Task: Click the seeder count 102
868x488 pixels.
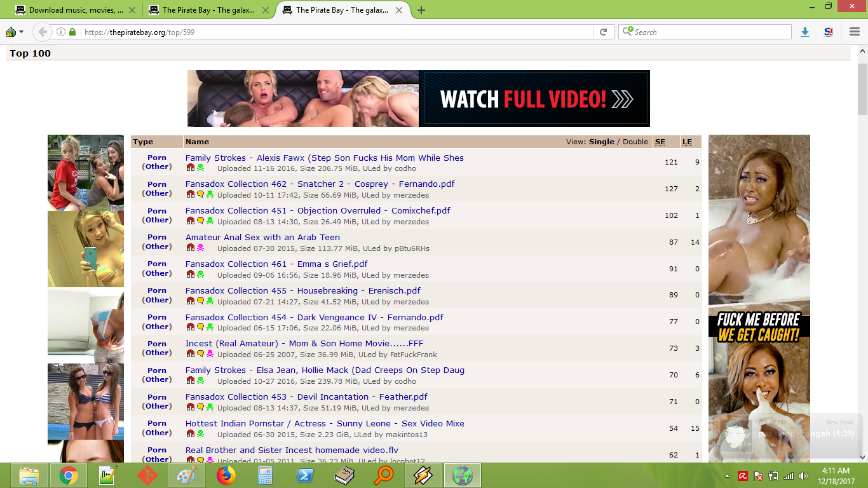Action: [x=671, y=215]
